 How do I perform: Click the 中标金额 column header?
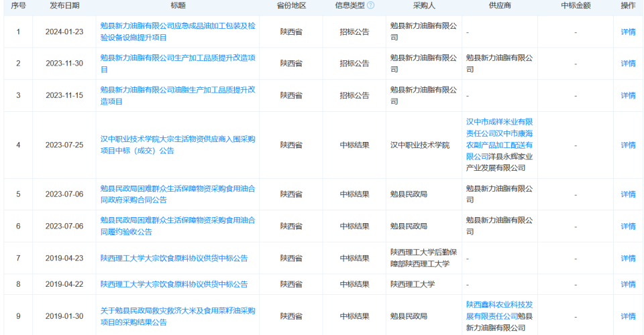(x=576, y=5)
